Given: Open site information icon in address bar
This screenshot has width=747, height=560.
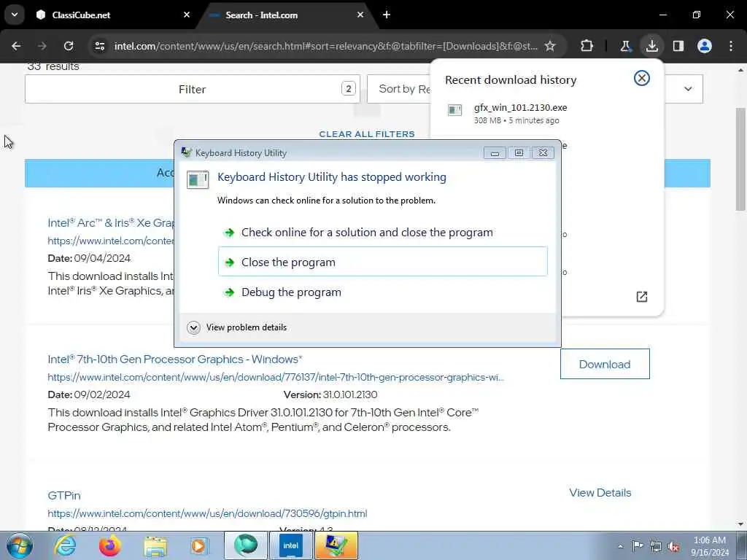Looking at the screenshot, I should pos(99,46).
